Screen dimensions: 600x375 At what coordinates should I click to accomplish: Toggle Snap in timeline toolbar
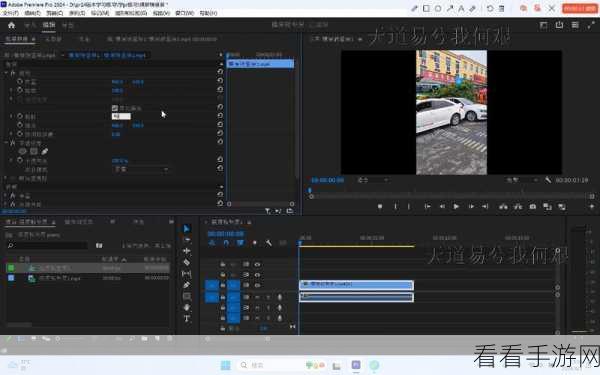point(226,243)
